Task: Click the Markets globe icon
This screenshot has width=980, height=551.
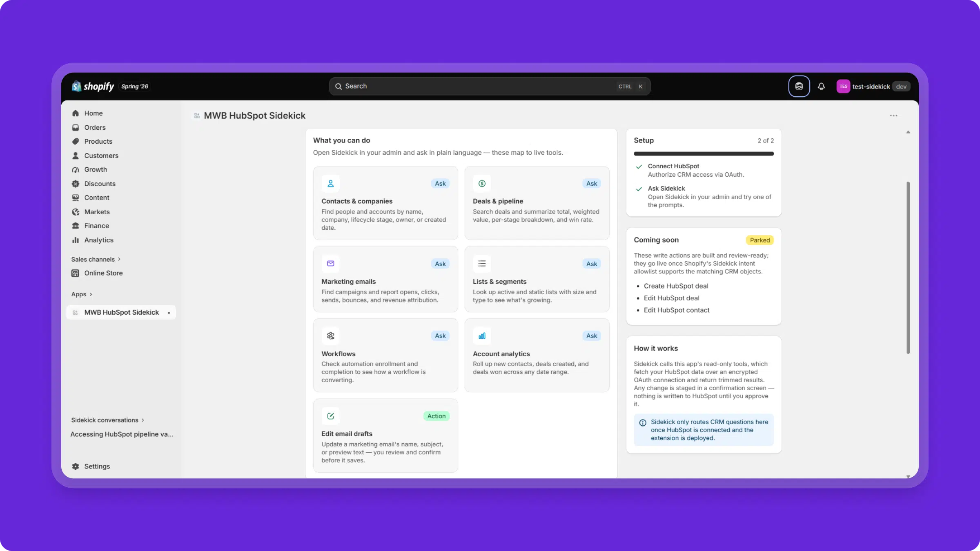Action: 76,212
